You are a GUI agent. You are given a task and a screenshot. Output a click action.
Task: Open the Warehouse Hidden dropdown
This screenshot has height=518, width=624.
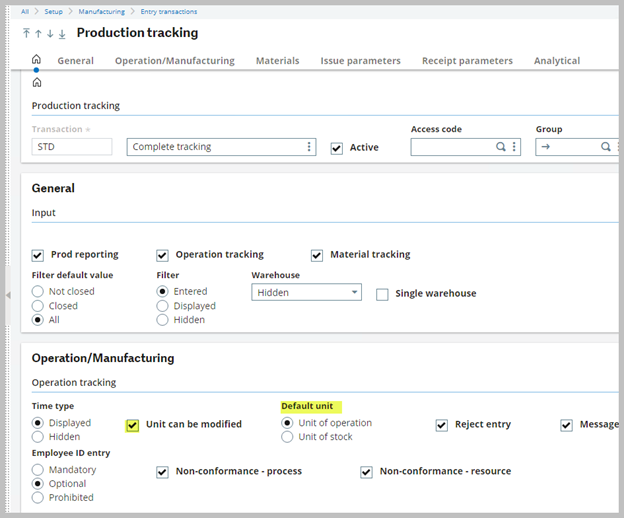(x=305, y=293)
